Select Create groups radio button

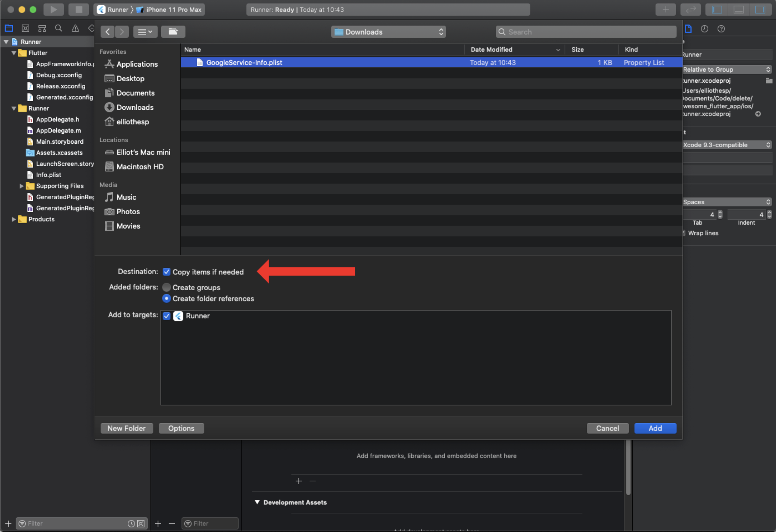coord(166,287)
